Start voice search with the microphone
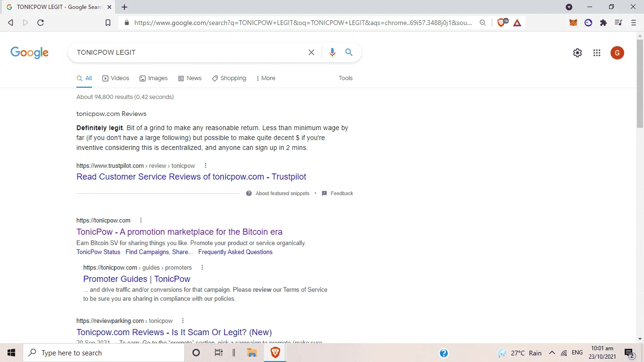Image resolution: width=644 pixels, height=362 pixels. [332, 52]
